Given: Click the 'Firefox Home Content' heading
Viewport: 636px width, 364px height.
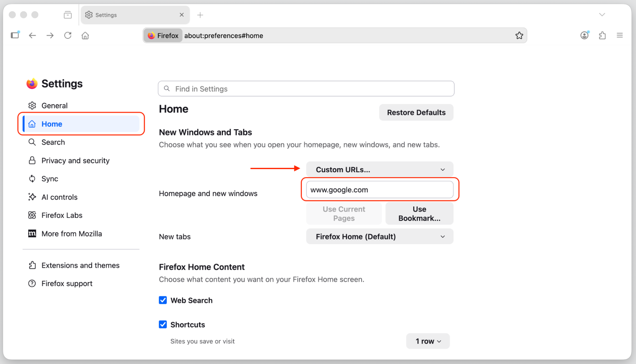Looking at the screenshot, I should [x=202, y=267].
